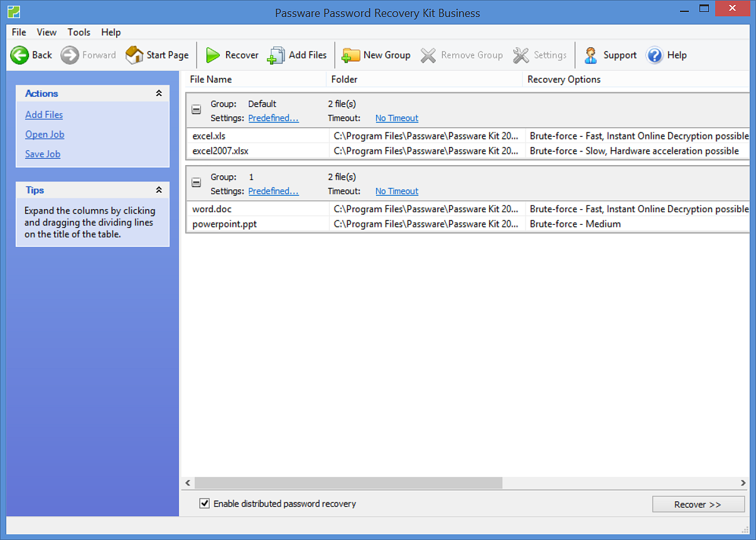
Task: Click the Help question mark icon
Action: click(654, 55)
